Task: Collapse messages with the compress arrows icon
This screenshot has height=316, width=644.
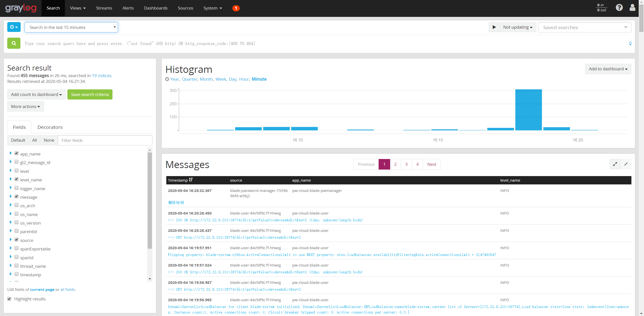Action: (626, 164)
